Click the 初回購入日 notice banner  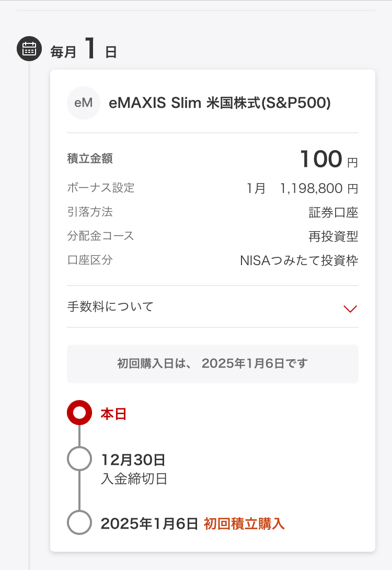(212, 363)
